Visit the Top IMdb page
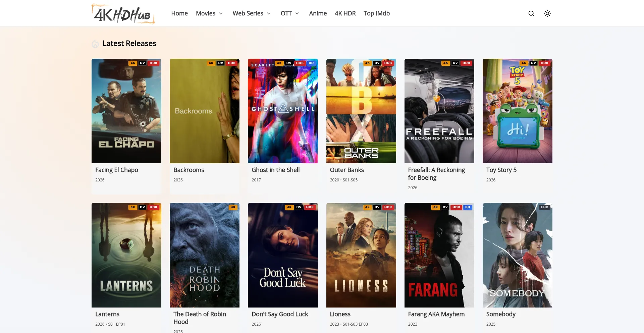 coord(377,13)
